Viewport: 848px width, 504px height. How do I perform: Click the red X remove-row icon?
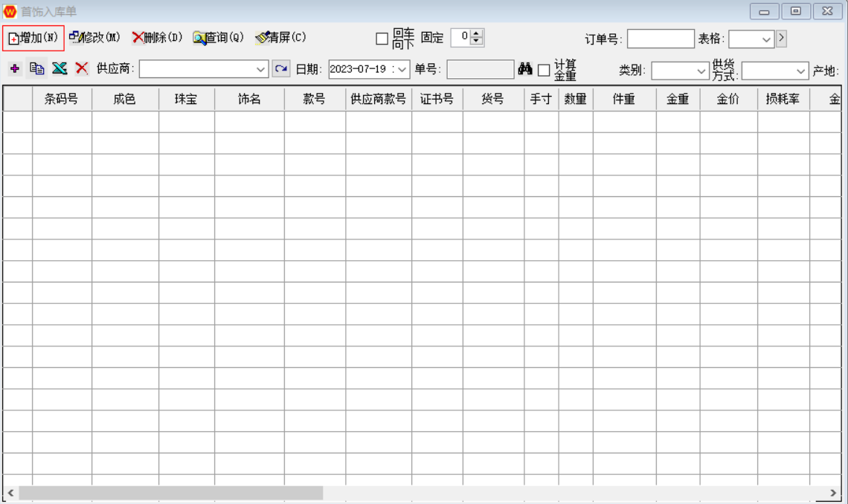pos(82,69)
